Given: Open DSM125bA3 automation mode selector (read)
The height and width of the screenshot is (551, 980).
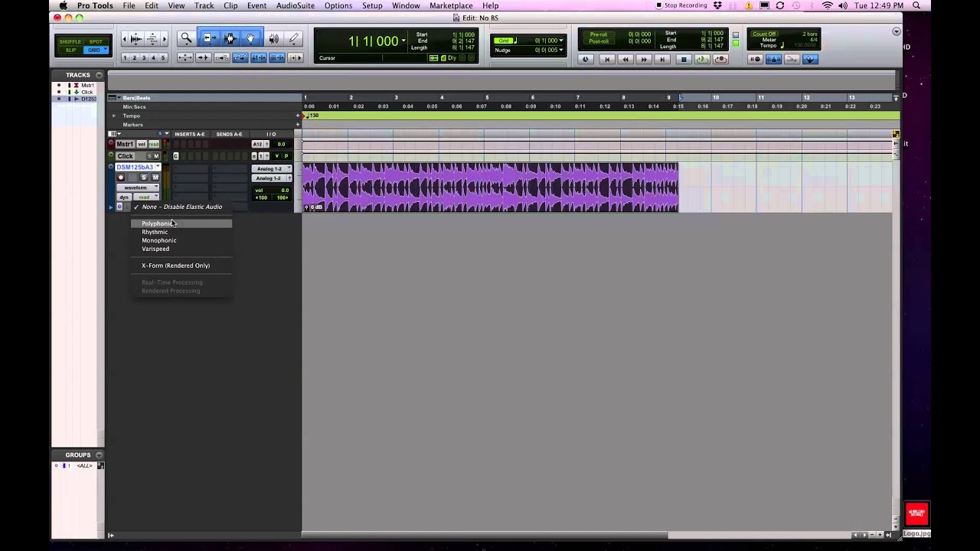Looking at the screenshot, I should 146,197.
